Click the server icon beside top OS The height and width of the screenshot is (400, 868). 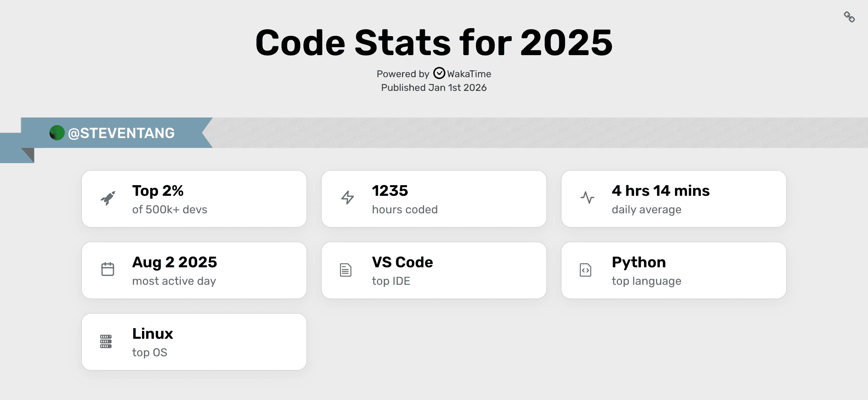pyautogui.click(x=106, y=341)
